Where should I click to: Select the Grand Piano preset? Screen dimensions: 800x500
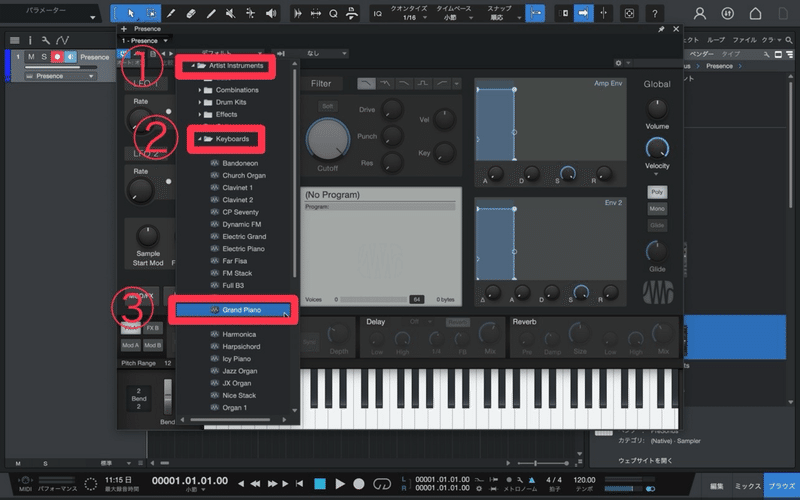click(233, 310)
